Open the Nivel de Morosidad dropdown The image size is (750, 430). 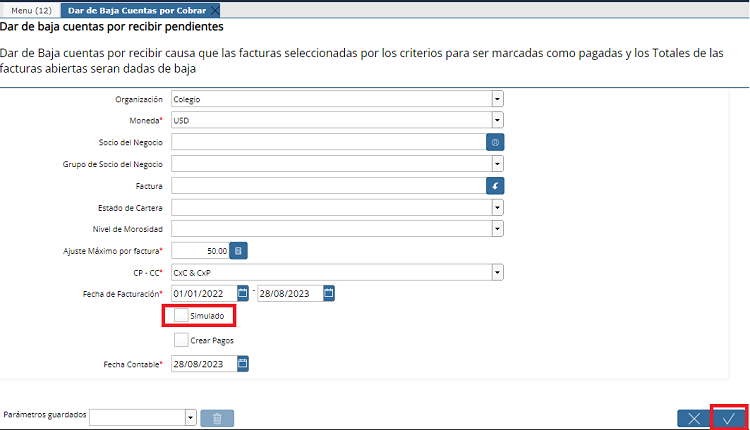click(497, 228)
